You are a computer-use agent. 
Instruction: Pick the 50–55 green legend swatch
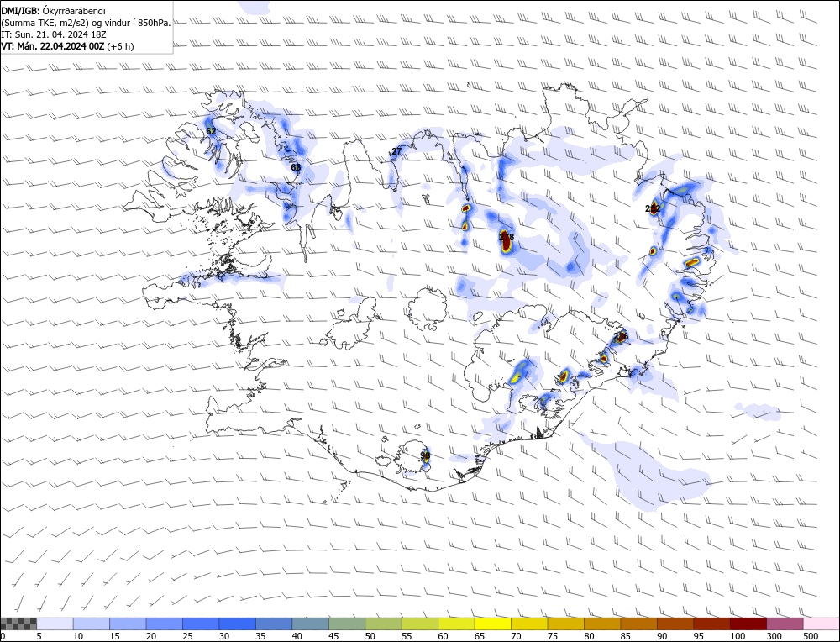pos(383,624)
